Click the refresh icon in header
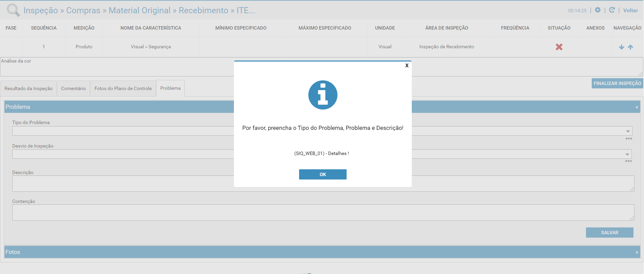 (x=612, y=10)
